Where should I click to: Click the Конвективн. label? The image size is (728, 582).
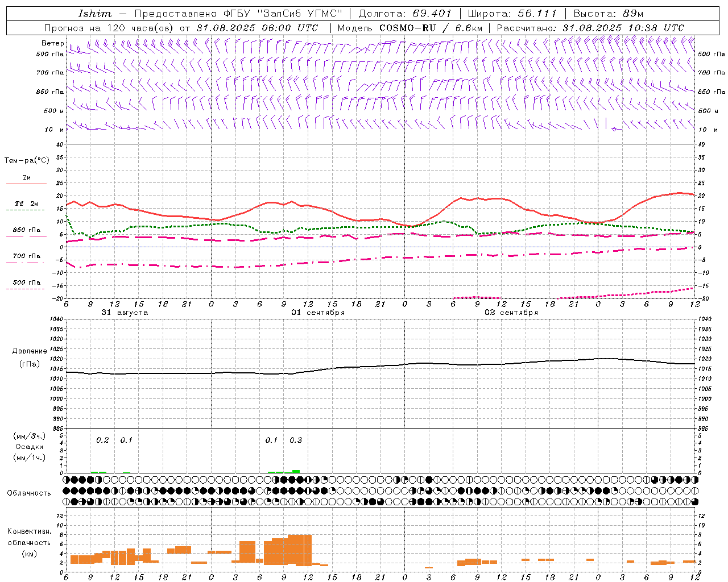[30, 531]
